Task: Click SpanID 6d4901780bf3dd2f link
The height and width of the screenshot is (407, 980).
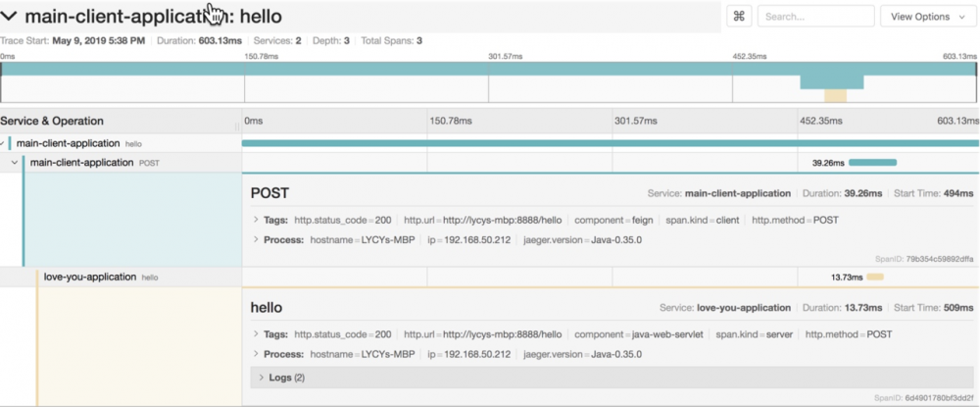Action: tap(924, 397)
